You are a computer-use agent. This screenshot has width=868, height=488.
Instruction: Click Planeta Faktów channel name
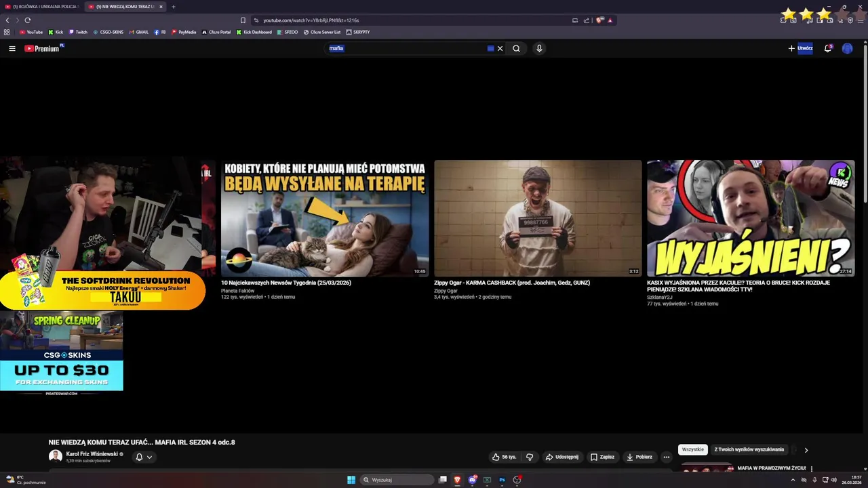[237, 291]
